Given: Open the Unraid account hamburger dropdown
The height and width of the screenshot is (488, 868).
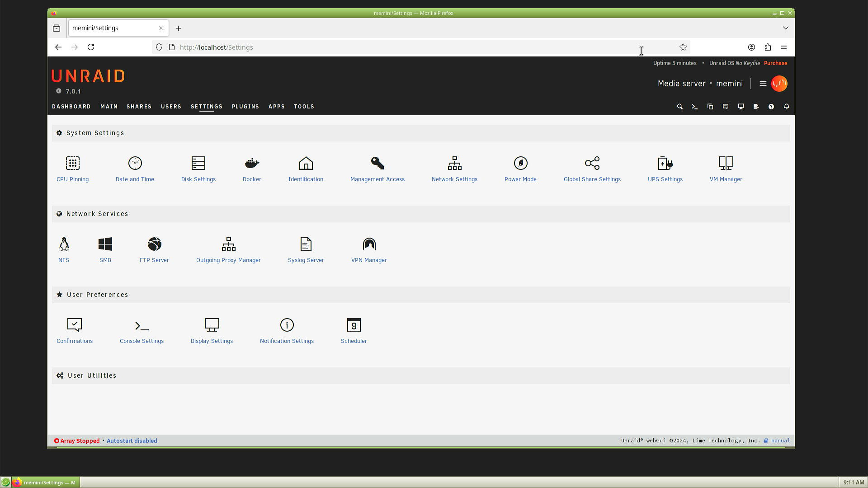Looking at the screenshot, I should pyautogui.click(x=763, y=84).
